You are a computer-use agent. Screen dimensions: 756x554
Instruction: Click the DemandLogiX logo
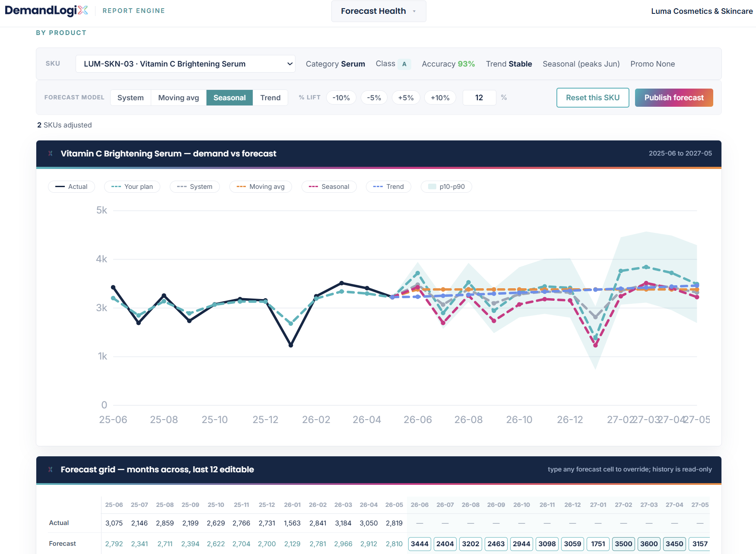point(46,10)
